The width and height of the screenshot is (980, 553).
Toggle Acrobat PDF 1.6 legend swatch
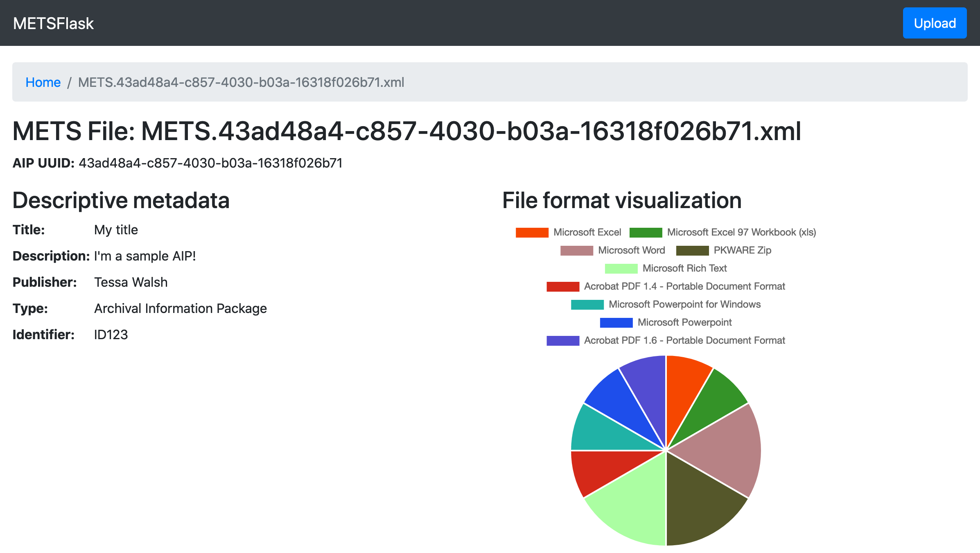click(562, 340)
